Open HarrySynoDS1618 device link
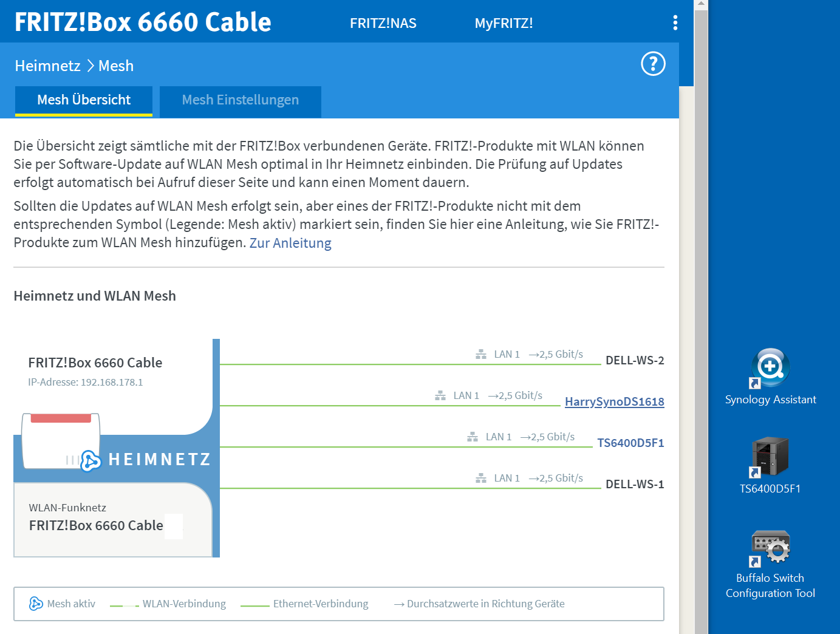This screenshot has height=634, width=840. click(x=614, y=402)
